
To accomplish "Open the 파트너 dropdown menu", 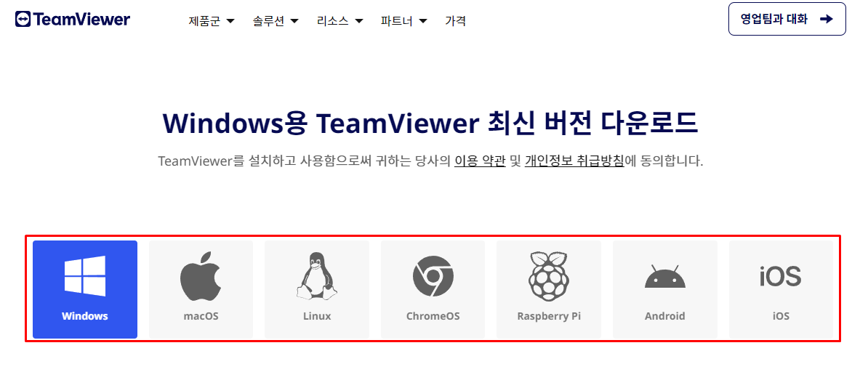I will point(404,21).
